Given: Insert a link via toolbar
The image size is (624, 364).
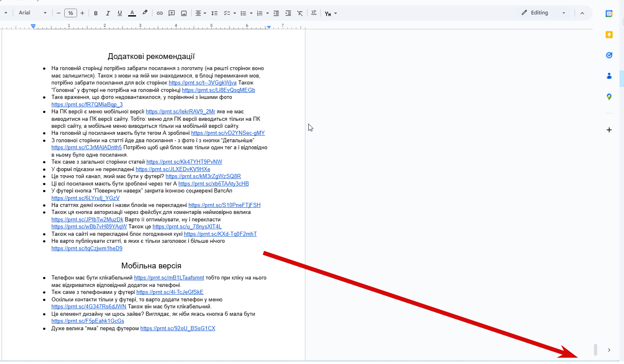Looking at the screenshot, I should tap(160, 13).
